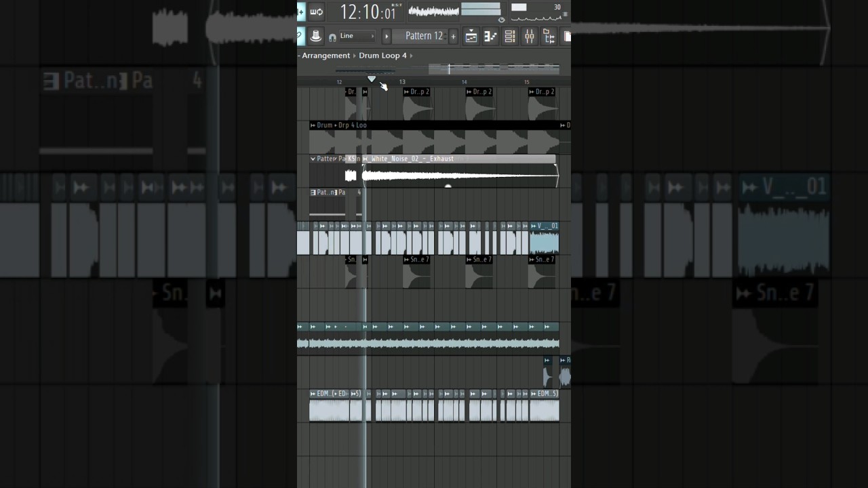Click eye icon under the output meter
Screen dimensions: 868x488
click(x=502, y=20)
